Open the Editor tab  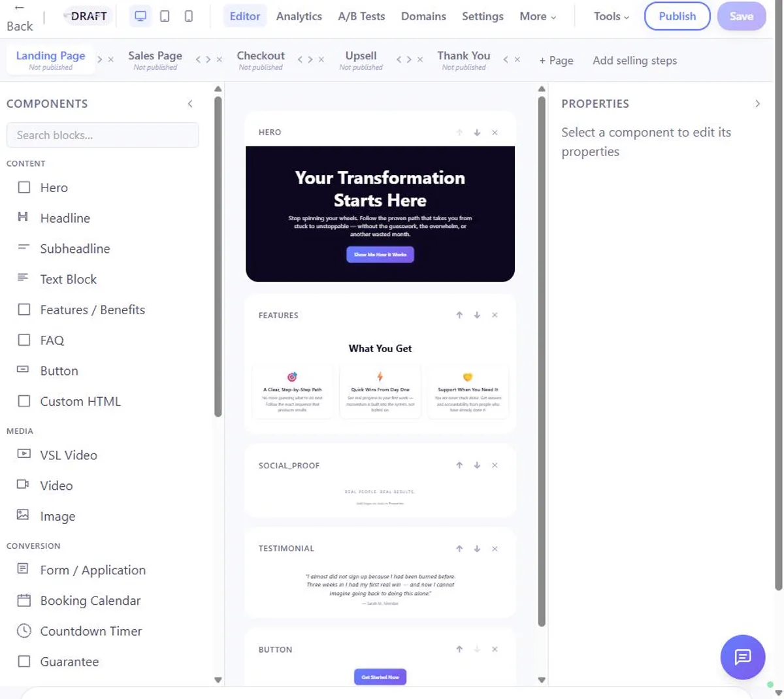(245, 16)
